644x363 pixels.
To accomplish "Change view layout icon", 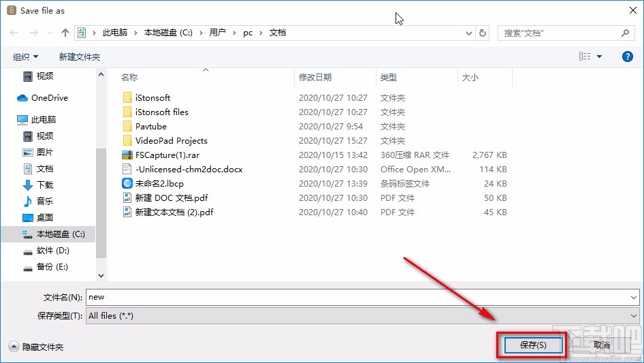I will tap(585, 57).
